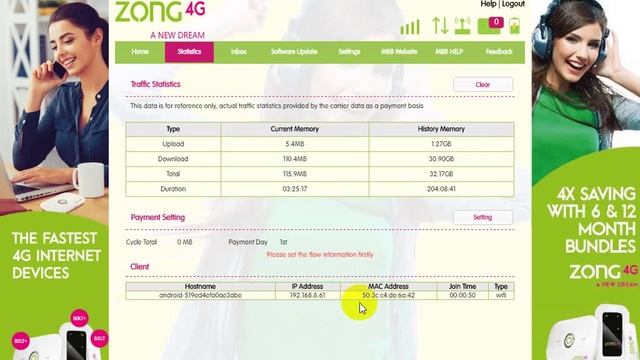
Task: Click the client join time 00:00:50
Action: [x=462, y=295]
